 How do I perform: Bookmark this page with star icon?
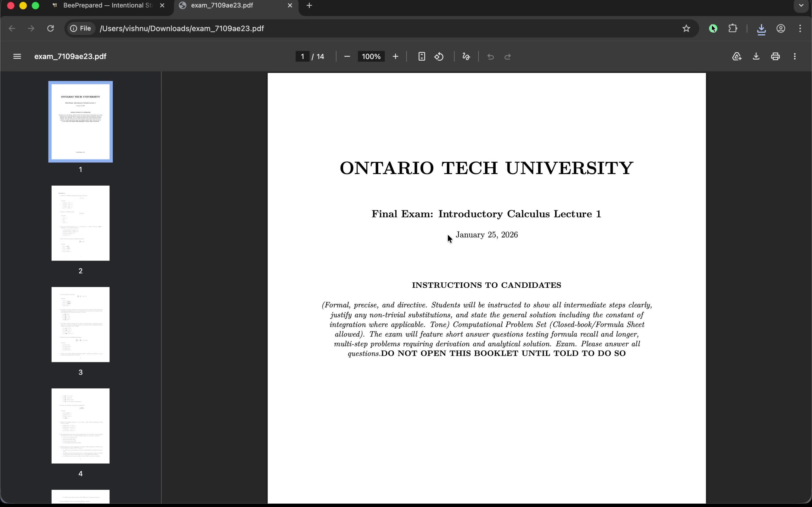[686, 28]
